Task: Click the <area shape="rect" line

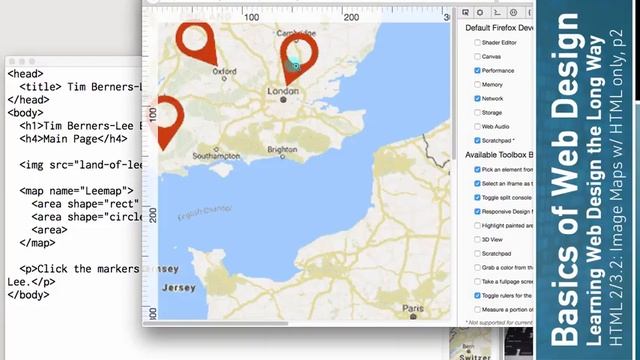Action: coord(85,204)
